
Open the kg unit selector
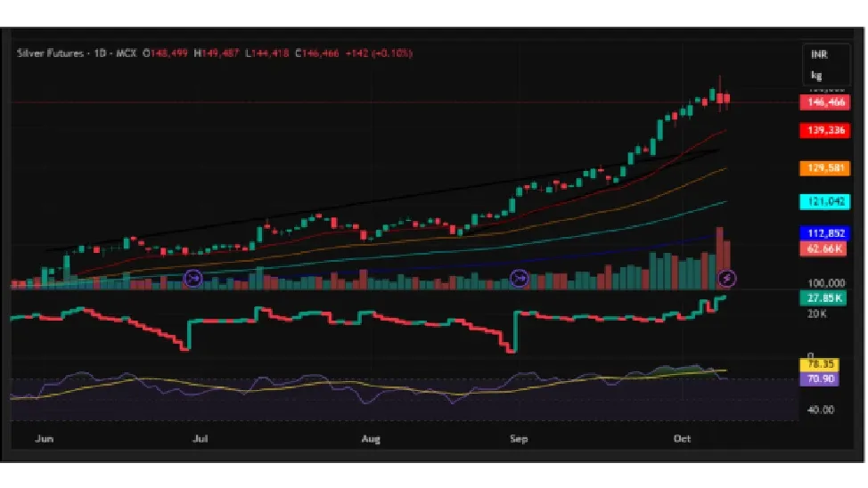click(816, 76)
